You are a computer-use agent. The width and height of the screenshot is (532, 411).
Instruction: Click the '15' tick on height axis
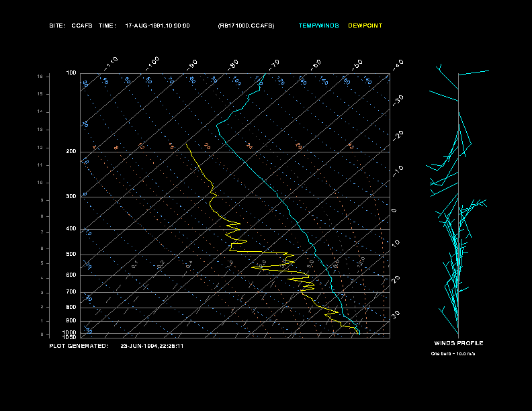coord(40,94)
